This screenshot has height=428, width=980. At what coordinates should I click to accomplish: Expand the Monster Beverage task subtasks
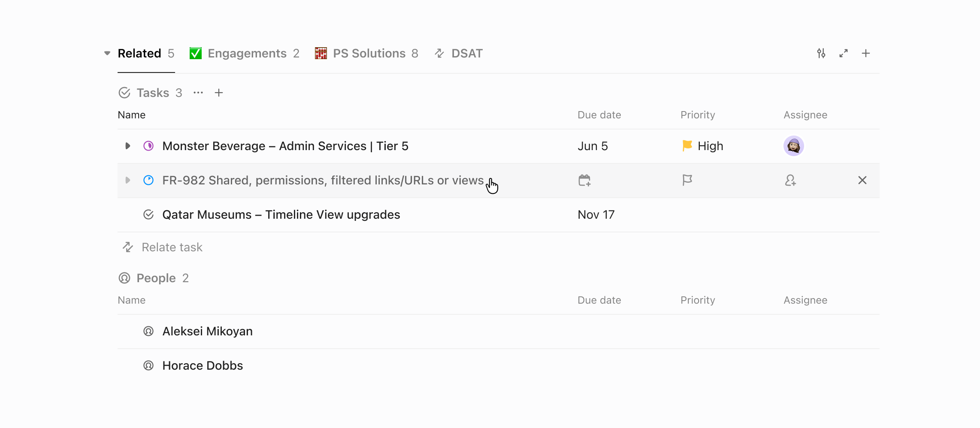[x=127, y=146]
